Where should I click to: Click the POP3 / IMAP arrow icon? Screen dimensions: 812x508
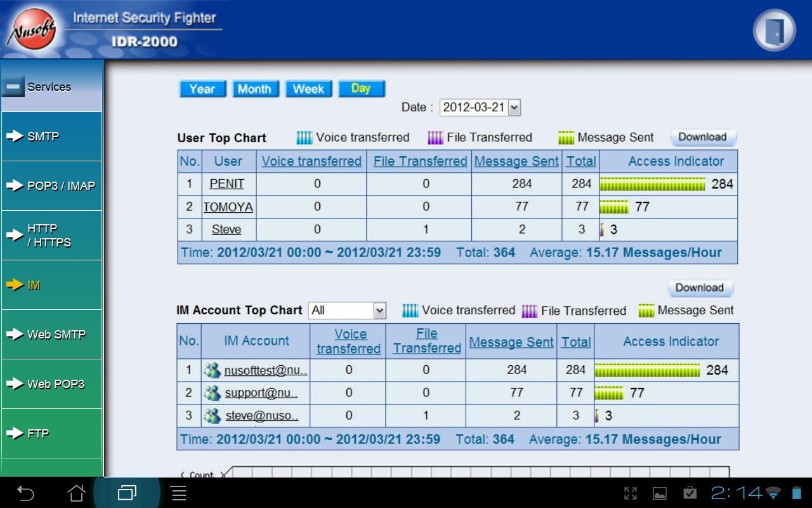pyautogui.click(x=15, y=185)
